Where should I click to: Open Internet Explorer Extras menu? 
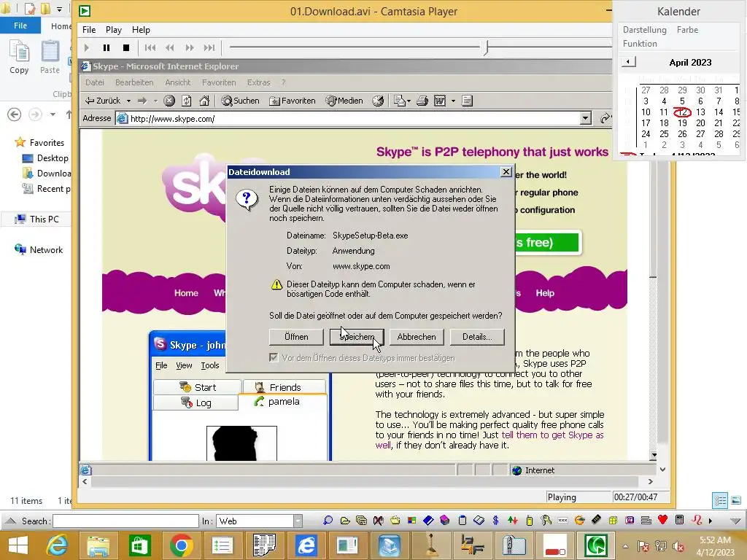coord(259,82)
